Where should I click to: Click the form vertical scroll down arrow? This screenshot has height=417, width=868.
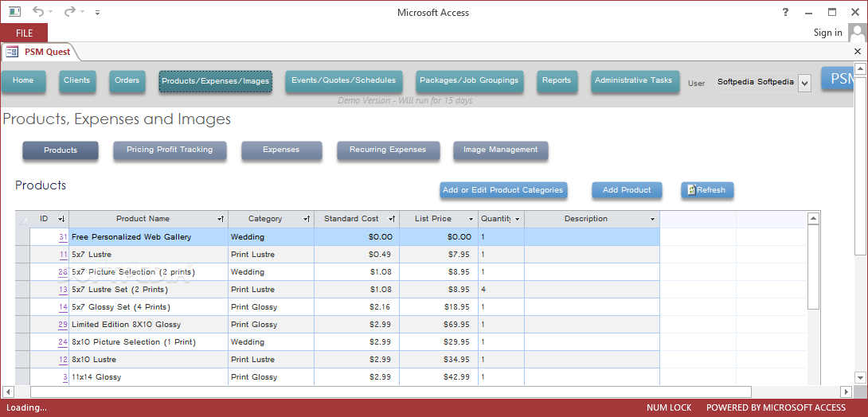click(860, 378)
